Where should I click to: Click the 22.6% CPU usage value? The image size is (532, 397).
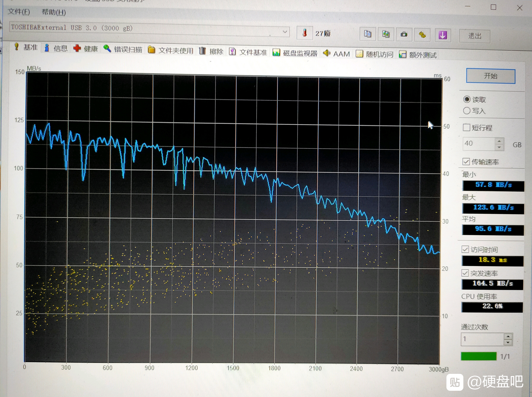pyautogui.click(x=492, y=307)
